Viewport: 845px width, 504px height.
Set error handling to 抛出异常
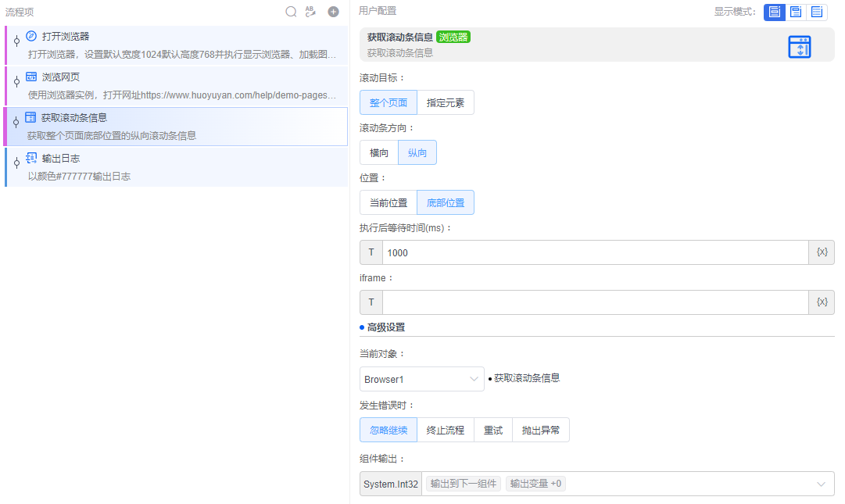coord(540,429)
